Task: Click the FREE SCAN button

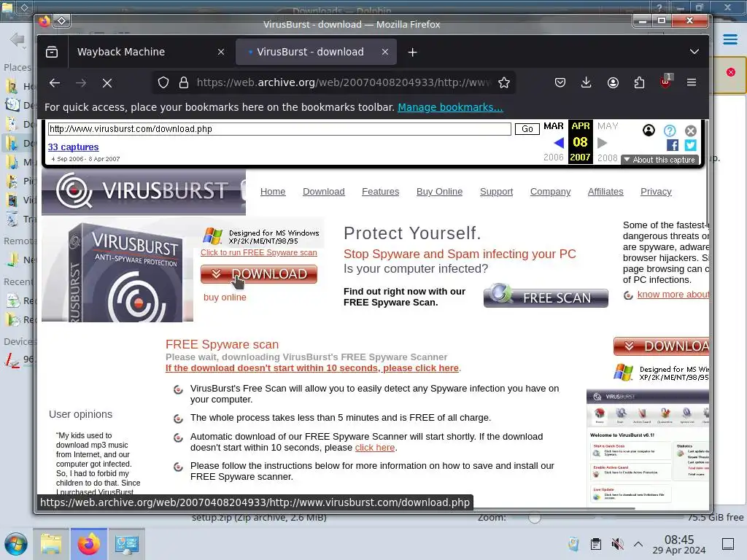Action: pos(546,296)
